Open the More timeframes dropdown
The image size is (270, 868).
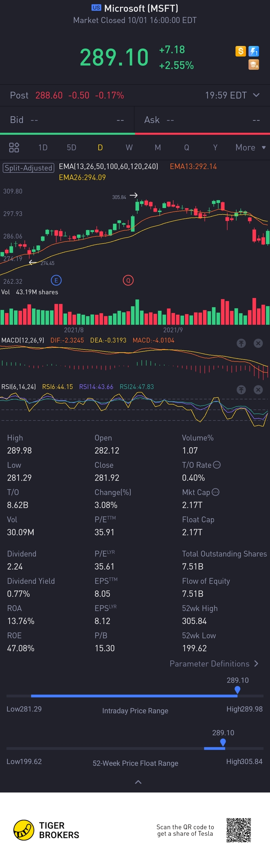tap(250, 147)
